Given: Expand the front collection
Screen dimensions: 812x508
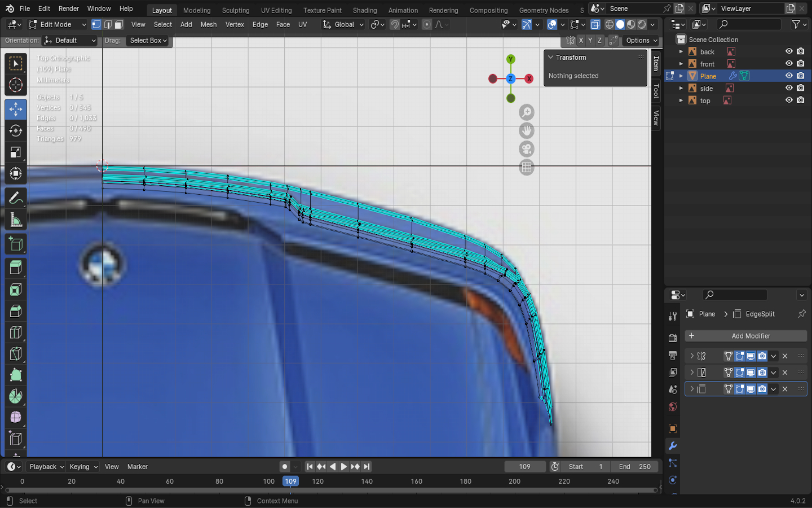Looking at the screenshot, I should pyautogui.click(x=681, y=64).
